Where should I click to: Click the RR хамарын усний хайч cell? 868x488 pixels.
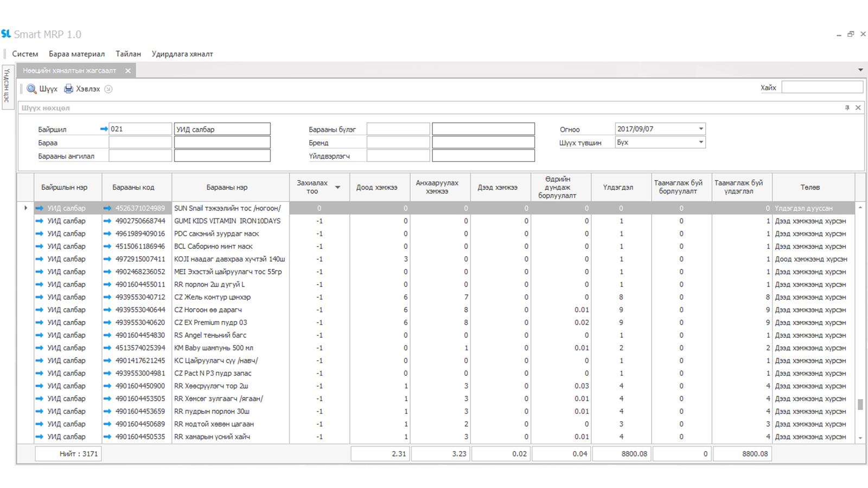click(x=231, y=436)
